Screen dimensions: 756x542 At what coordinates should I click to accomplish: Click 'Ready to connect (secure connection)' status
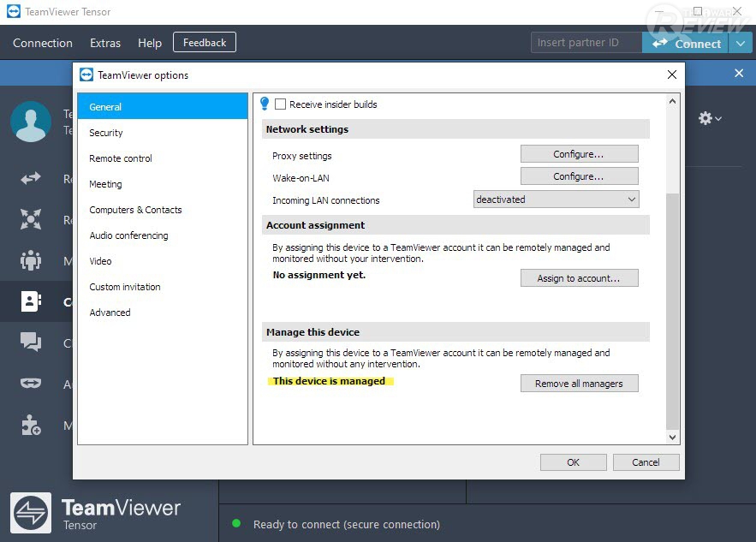point(347,524)
